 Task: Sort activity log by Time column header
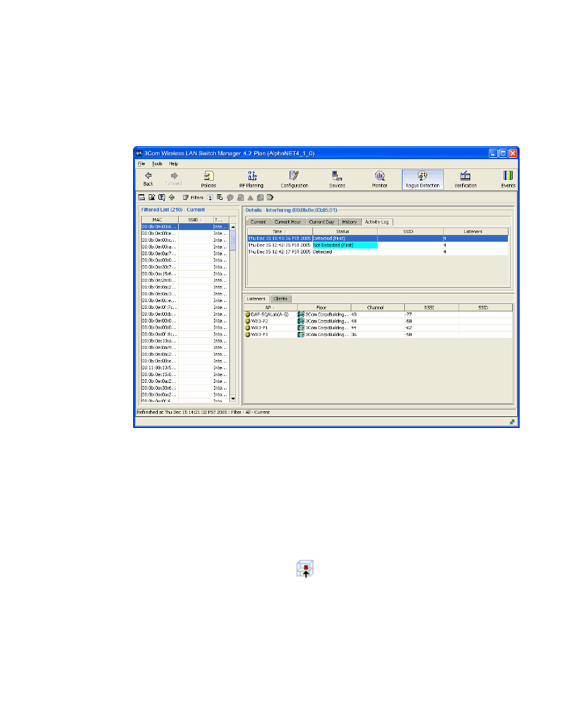click(x=280, y=231)
